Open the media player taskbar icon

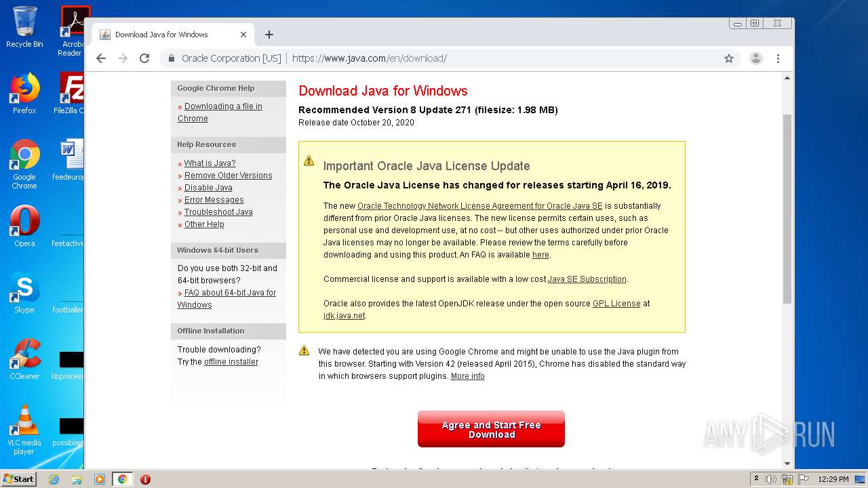[x=100, y=479]
